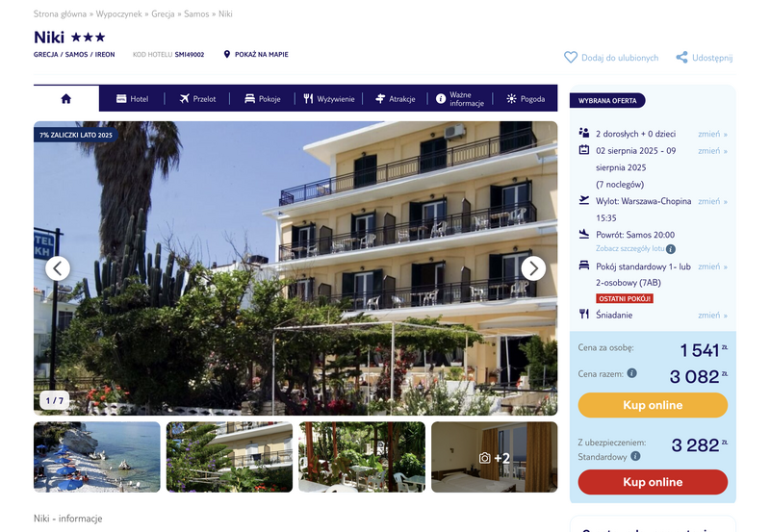Open info icon beside Cena razem
Image resolution: width=770 pixels, height=532 pixels.
point(632,373)
